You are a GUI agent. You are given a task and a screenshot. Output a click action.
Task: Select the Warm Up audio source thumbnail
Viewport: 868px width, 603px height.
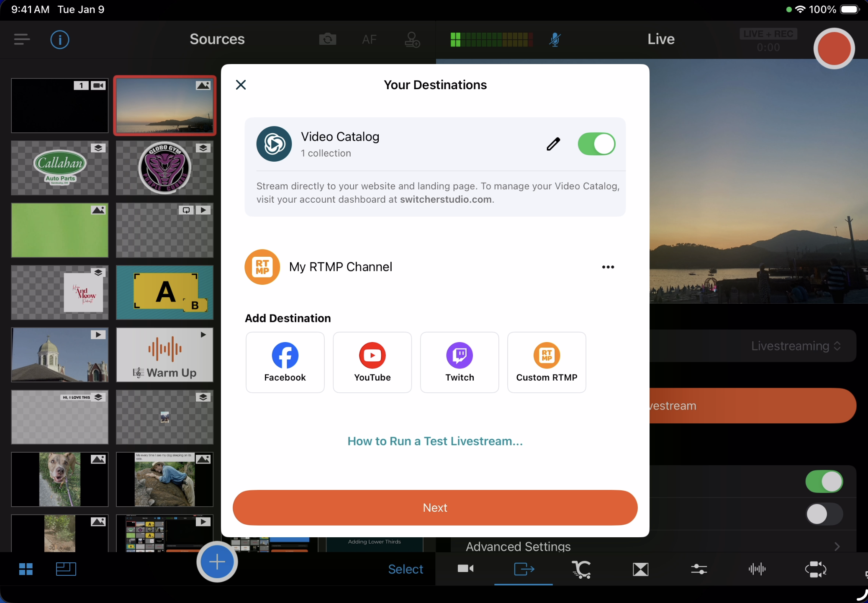click(x=164, y=355)
